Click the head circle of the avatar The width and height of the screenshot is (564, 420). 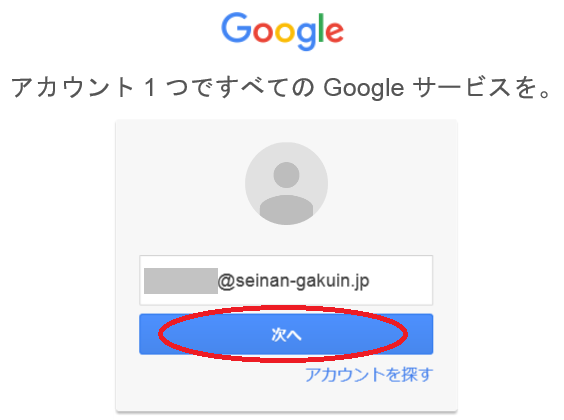click(286, 175)
